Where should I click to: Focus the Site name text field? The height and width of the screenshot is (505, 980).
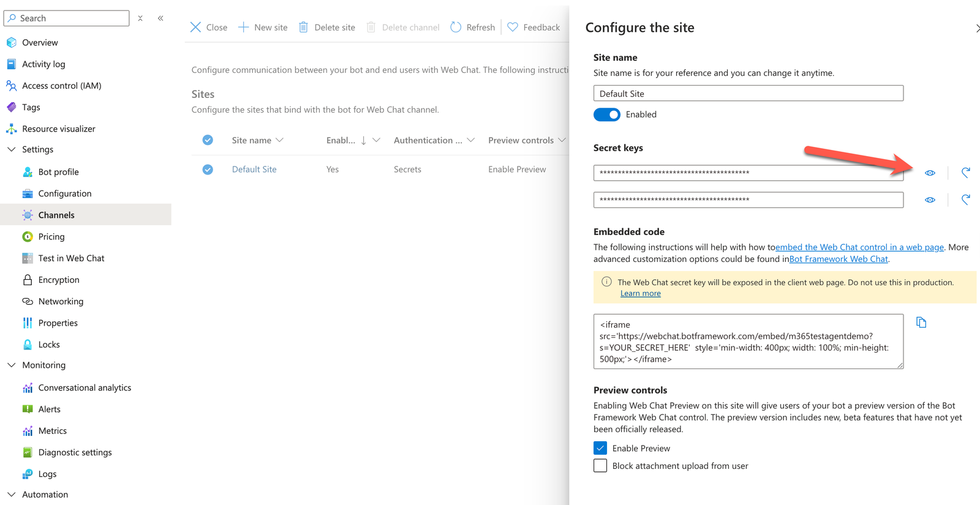748,93
